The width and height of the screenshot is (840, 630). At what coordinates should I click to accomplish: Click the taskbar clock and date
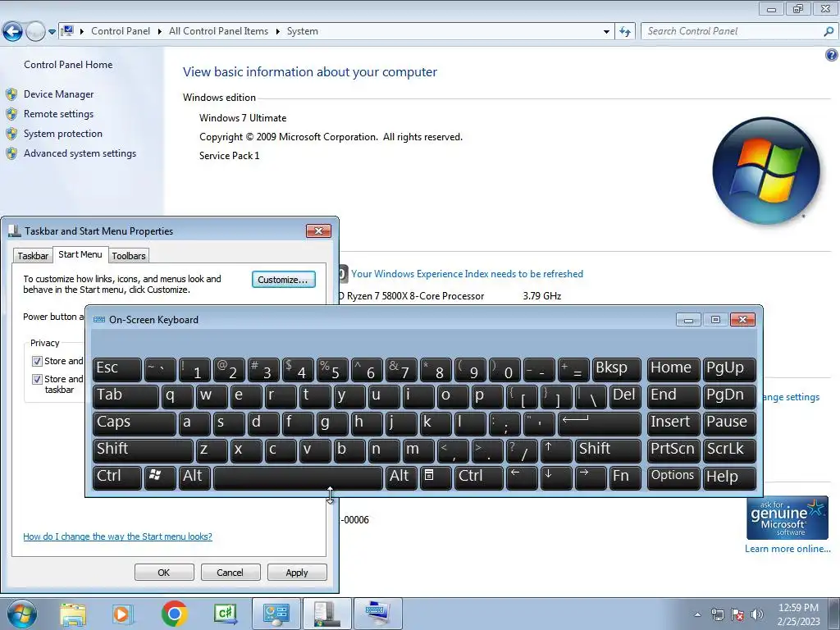798,614
